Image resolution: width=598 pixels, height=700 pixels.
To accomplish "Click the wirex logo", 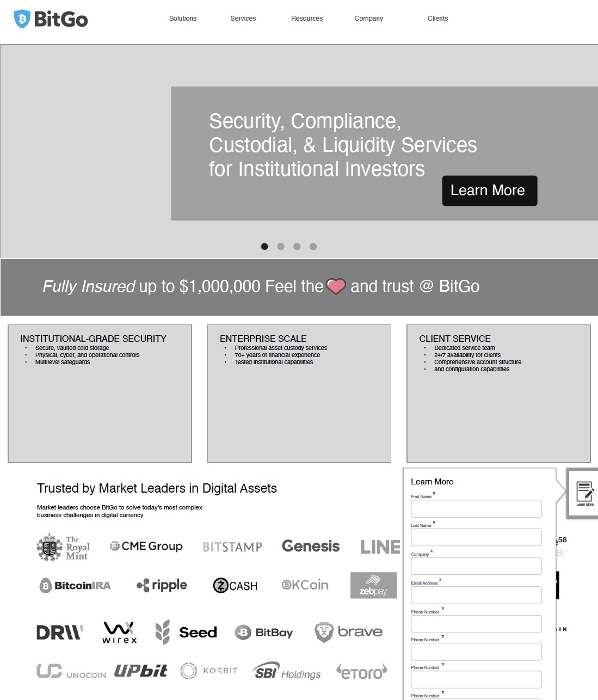I will tap(120, 632).
